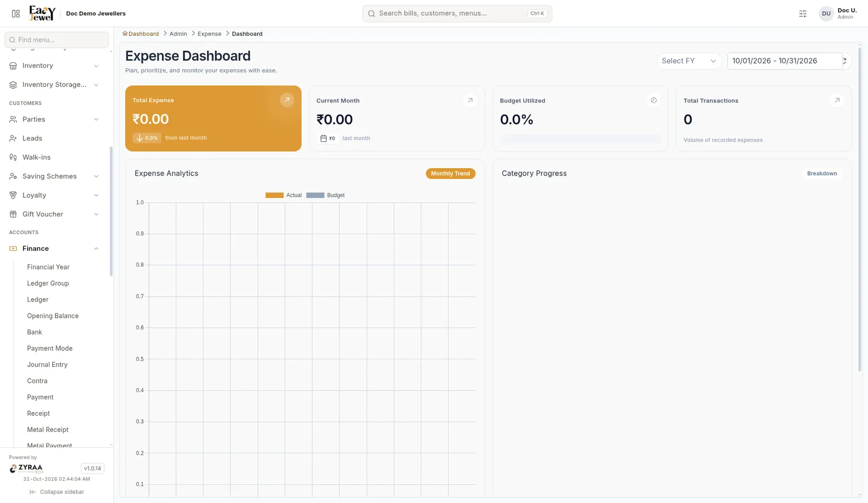Click the global search bills field
This screenshot has width=868, height=503.
pyautogui.click(x=457, y=14)
